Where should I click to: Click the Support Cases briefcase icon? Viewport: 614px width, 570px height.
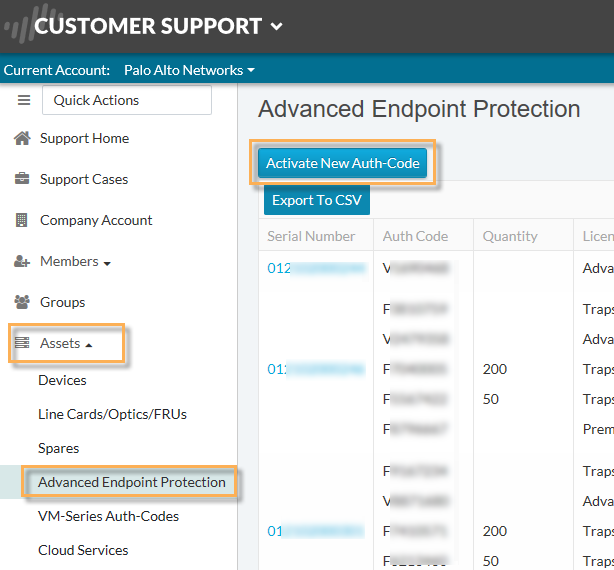pyautogui.click(x=22, y=180)
